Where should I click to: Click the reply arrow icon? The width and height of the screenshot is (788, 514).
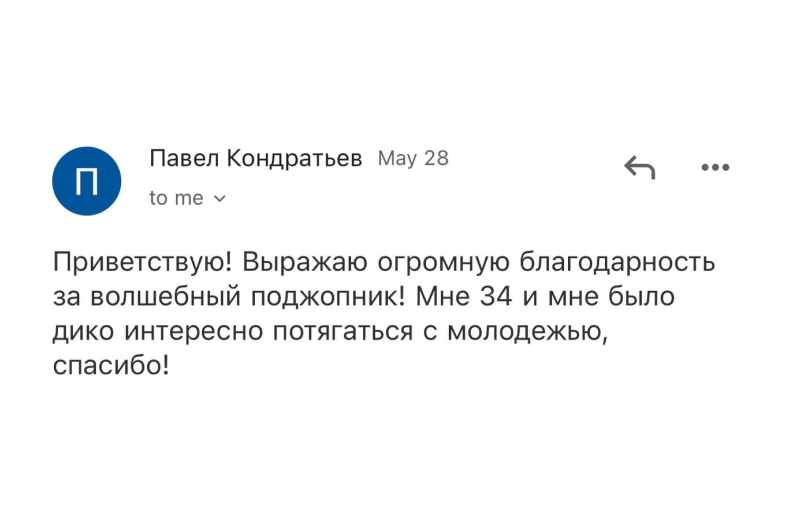[x=639, y=167]
